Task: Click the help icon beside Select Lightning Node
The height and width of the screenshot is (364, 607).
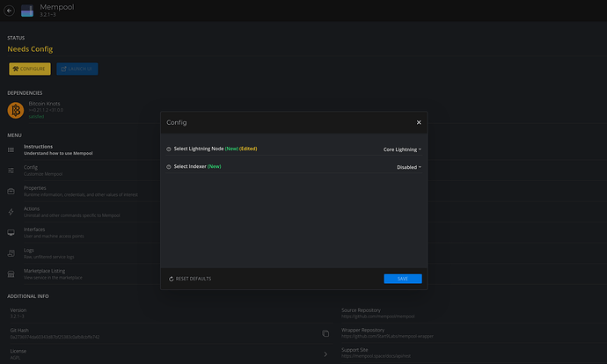Action: [x=169, y=149]
